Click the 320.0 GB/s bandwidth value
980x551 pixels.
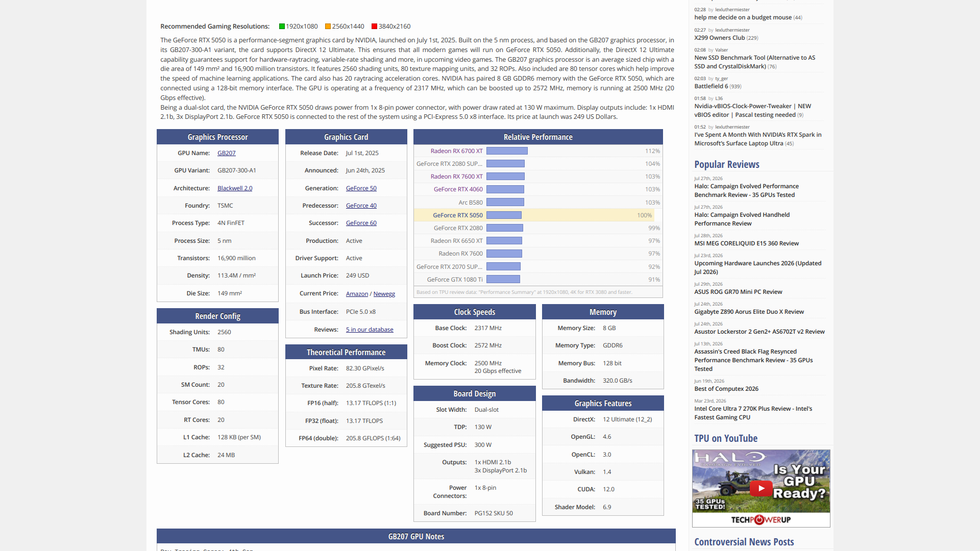pyautogui.click(x=617, y=381)
